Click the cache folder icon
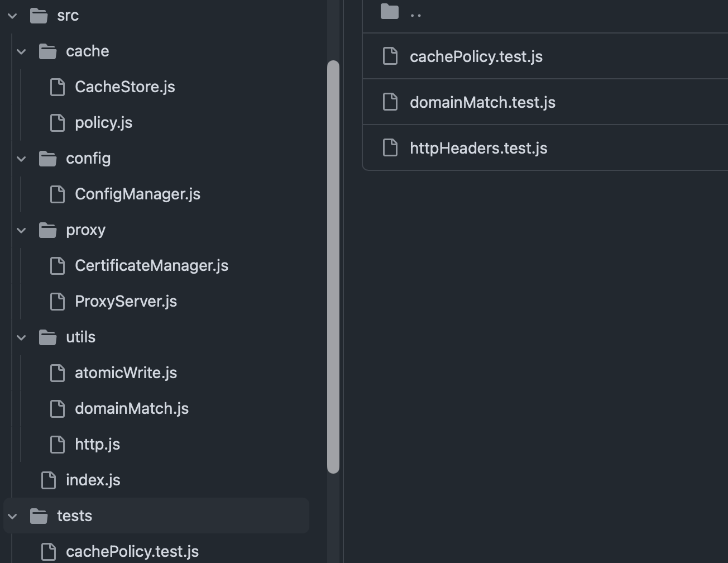The width and height of the screenshot is (728, 563). [48, 51]
